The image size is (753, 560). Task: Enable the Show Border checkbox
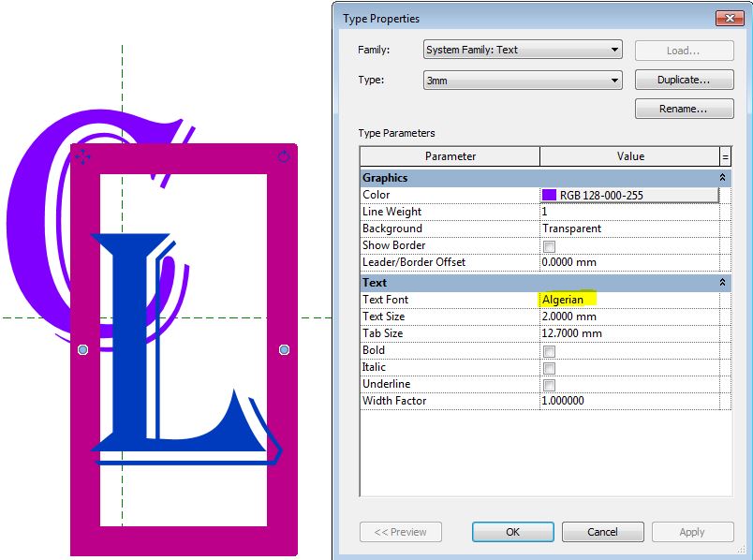pyautogui.click(x=551, y=245)
